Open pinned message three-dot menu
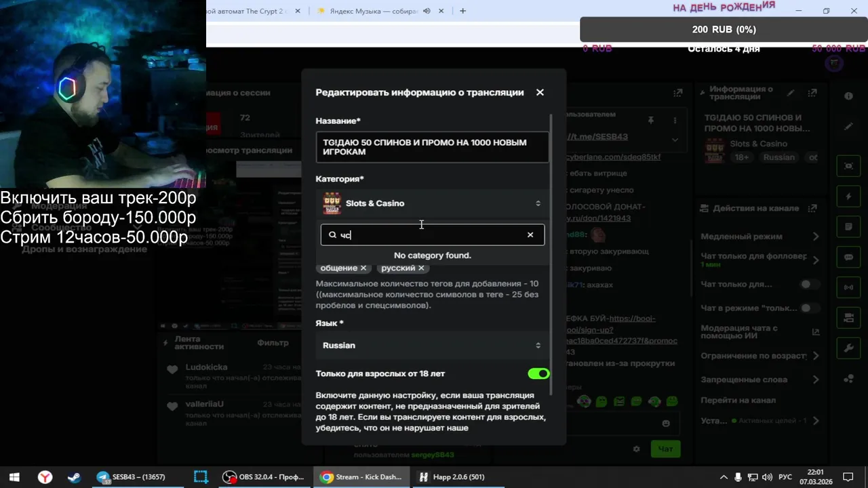 (x=675, y=120)
